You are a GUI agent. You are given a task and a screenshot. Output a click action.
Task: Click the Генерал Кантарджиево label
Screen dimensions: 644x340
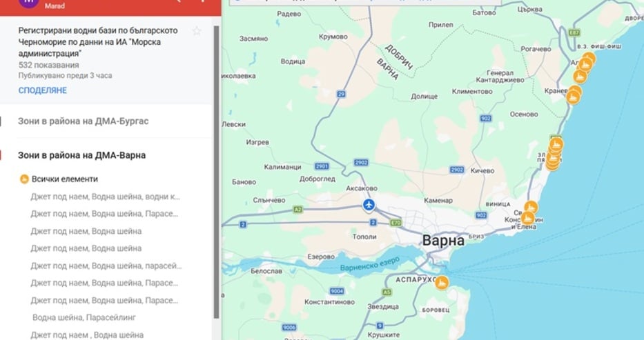click(500, 77)
